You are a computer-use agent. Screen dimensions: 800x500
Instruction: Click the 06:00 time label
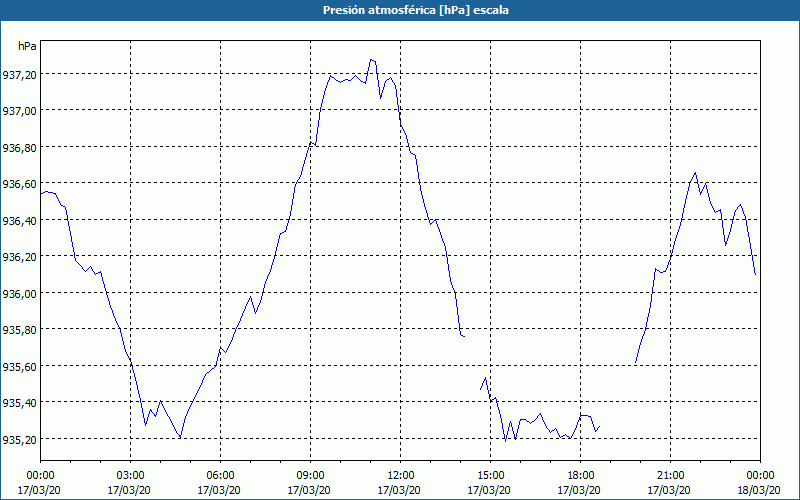(x=220, y=476)
